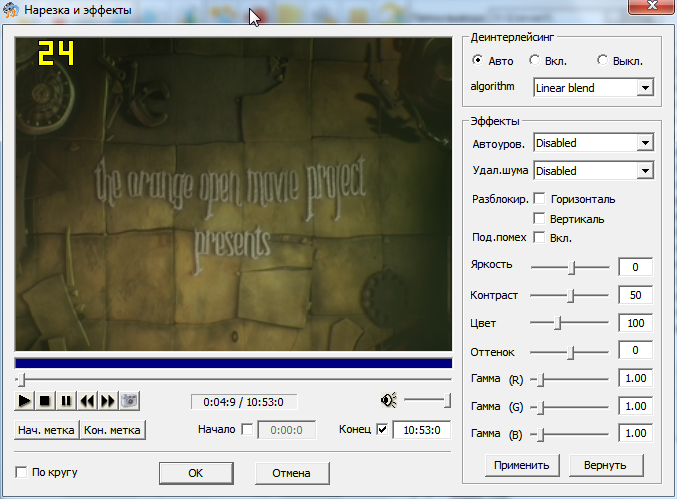Rewind with the double-left arrow button

click(x=87, y=401)
